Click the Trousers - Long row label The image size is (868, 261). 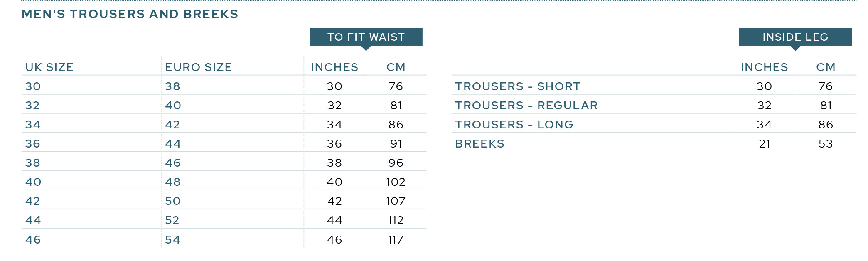click(x=514, y=125)
